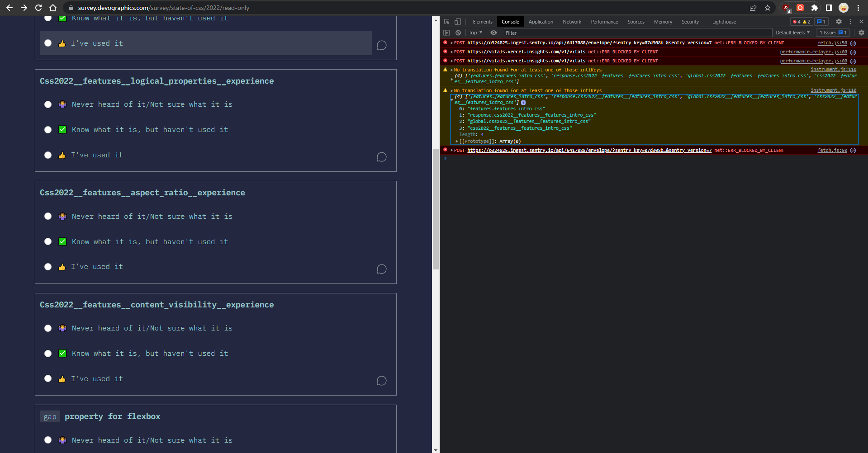Toggle the DevTools device toolbar
This screenshot has height=453, width=868.
458,22
